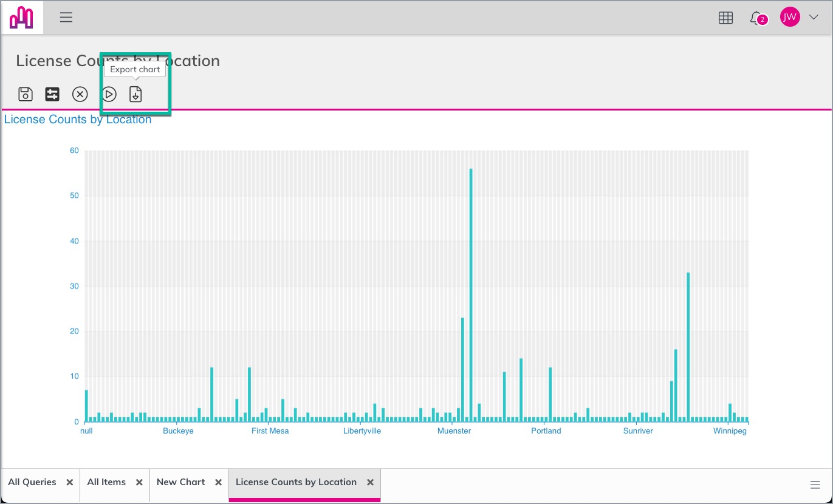Close the License Counts by Location tab
833x504 pixels.
370,482
